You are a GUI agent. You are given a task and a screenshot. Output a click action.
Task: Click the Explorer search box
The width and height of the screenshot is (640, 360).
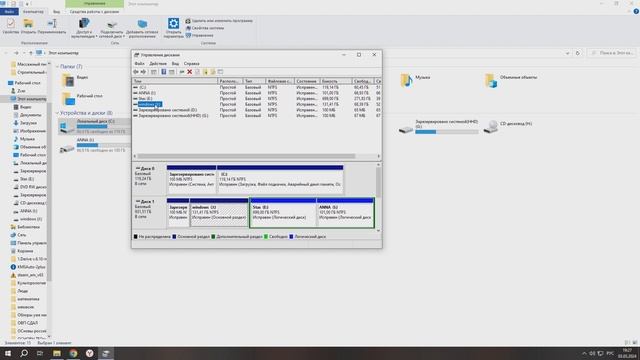pyautogui.click(x=611, y=53)
